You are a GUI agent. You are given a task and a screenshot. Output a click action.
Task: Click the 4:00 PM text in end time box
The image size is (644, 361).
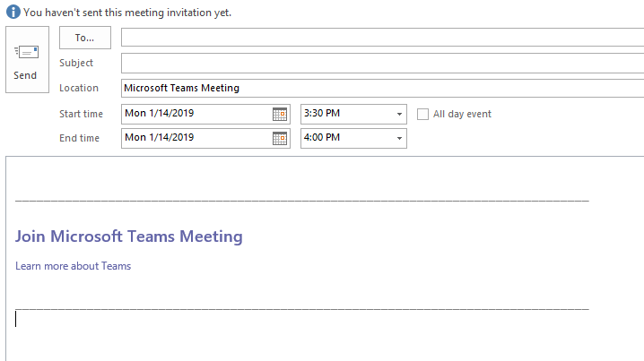(323, 138)
